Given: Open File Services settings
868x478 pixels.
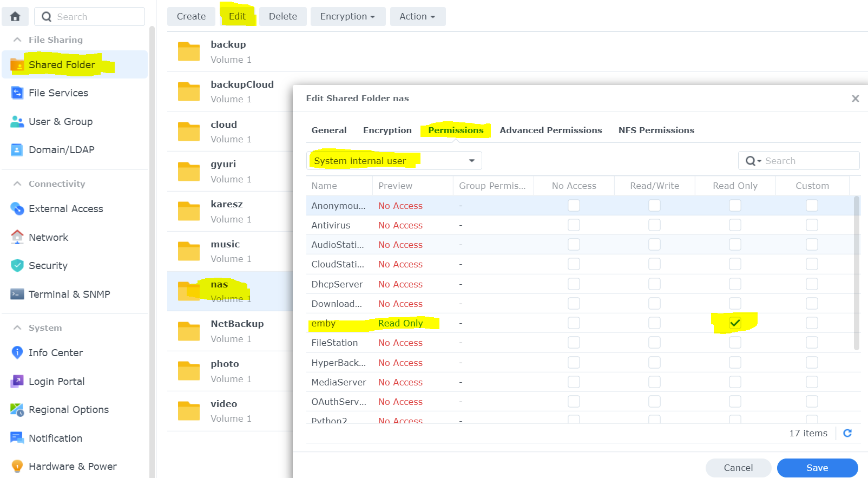Looking at the screenshot, I should coord(75,93).
